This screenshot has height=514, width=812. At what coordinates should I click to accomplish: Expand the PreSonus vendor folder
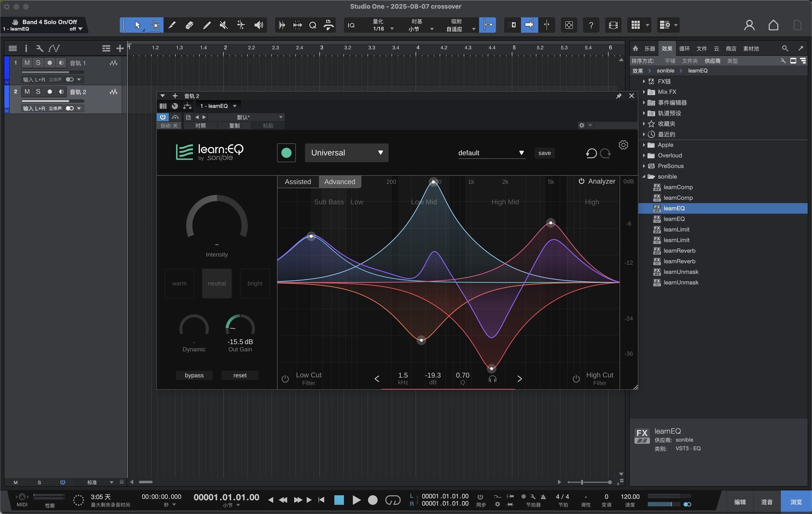(644, 166)
